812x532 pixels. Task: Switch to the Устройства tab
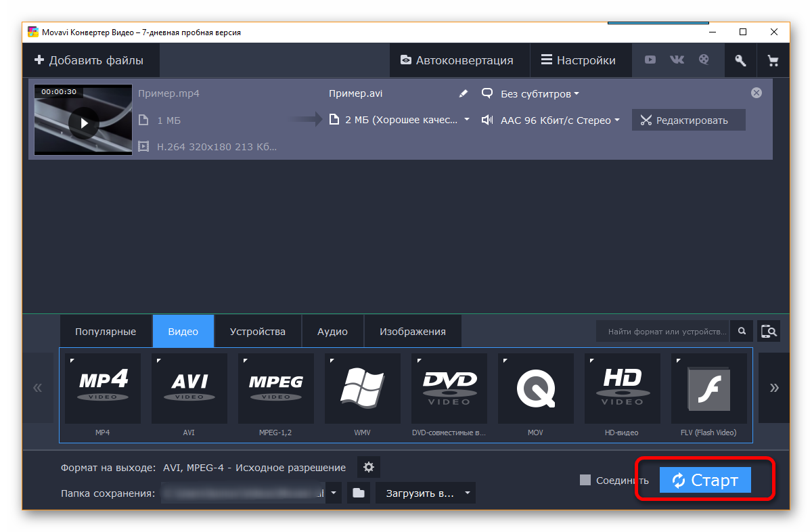257,332
